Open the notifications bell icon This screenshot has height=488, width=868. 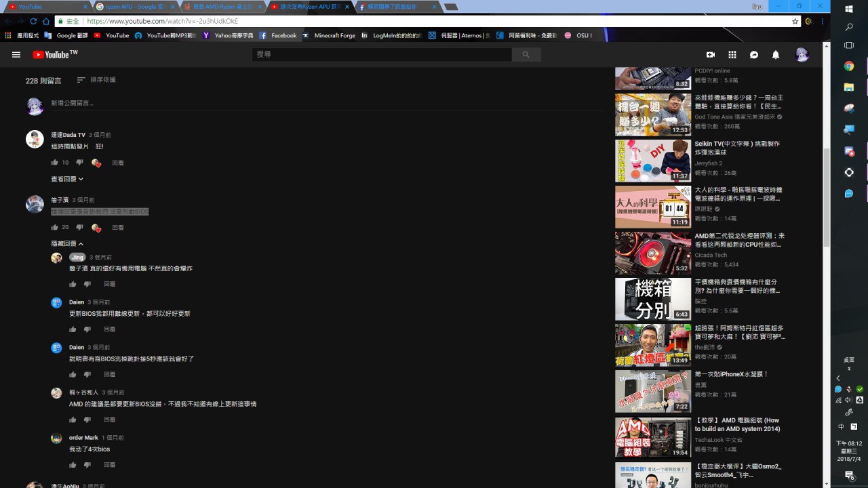[x=776, y=55]
